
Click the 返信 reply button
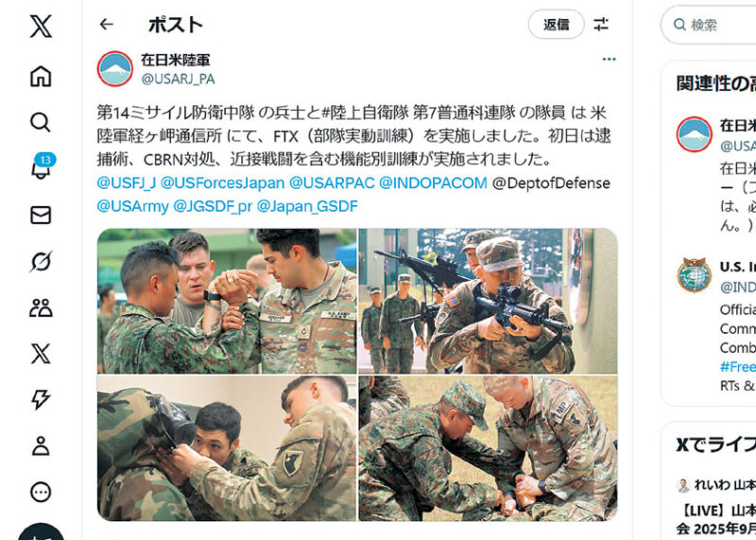point(557,25)
